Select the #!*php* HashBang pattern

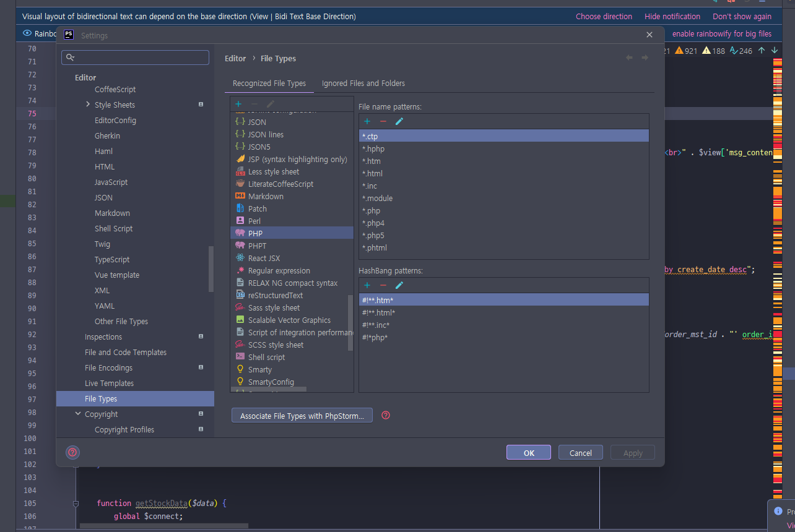tap(504, 337)
